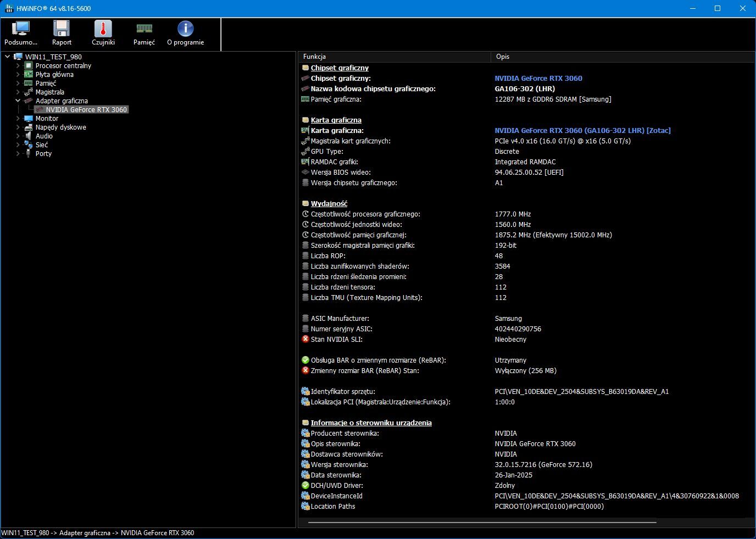Select the Napędy dyskowe tree item
Screen dimensions: 756x539
point(60,127)
